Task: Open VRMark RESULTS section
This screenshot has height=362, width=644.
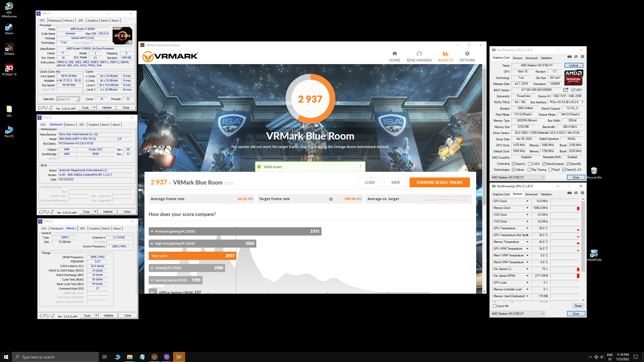Action: click(445, 57)
